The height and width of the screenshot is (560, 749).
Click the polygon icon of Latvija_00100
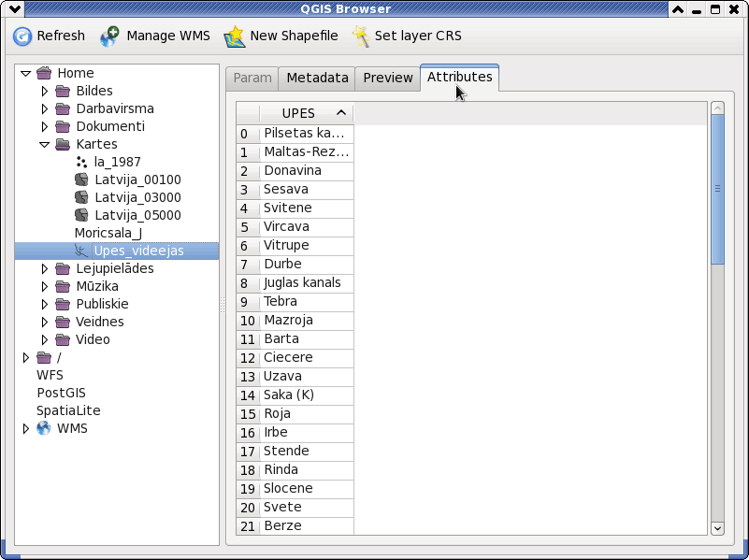click(x=81, y=179)
